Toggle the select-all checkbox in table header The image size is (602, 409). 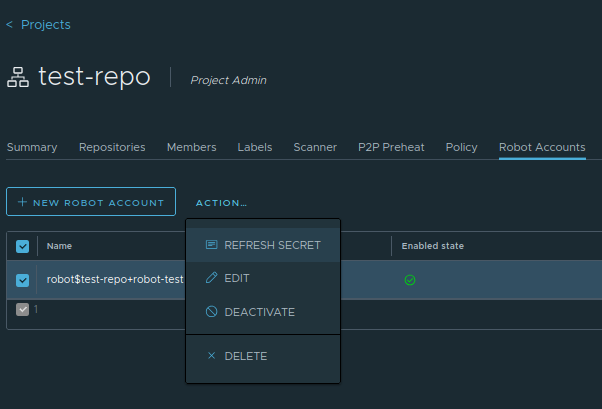(x=22, y=246)
